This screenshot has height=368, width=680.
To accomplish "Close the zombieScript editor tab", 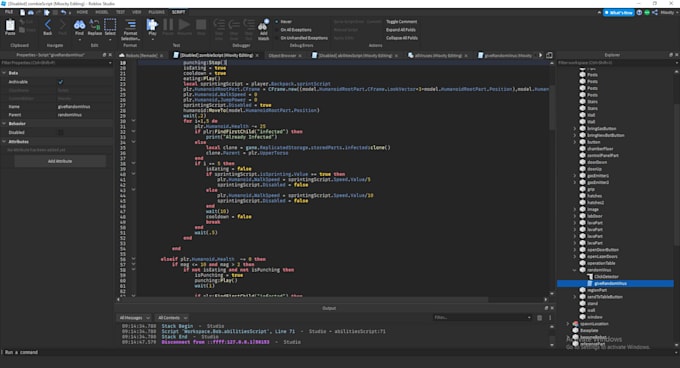I will click(x=257, y=55).
